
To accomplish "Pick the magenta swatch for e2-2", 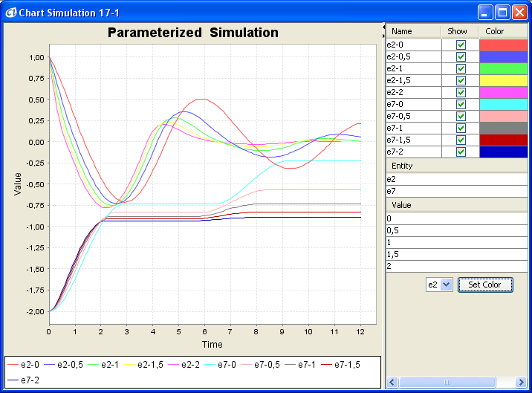I will (x=504, y=92).
